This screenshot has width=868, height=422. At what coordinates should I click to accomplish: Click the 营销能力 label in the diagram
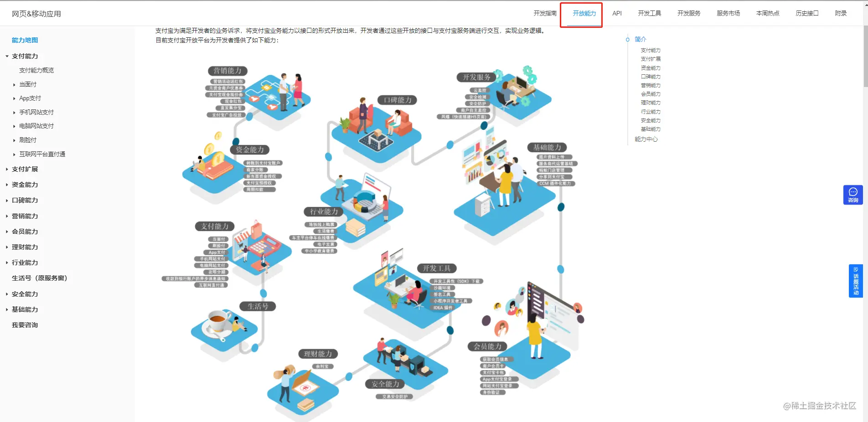pyautogui.click(x=227, y=71)
